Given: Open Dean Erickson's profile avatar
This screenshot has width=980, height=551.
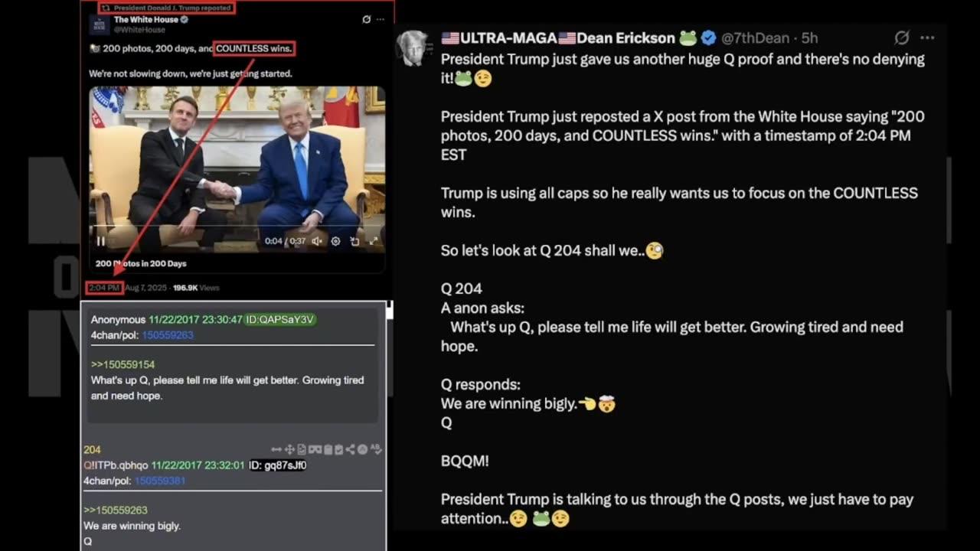Looking at the screenshot, I should [x=413, y=47].
